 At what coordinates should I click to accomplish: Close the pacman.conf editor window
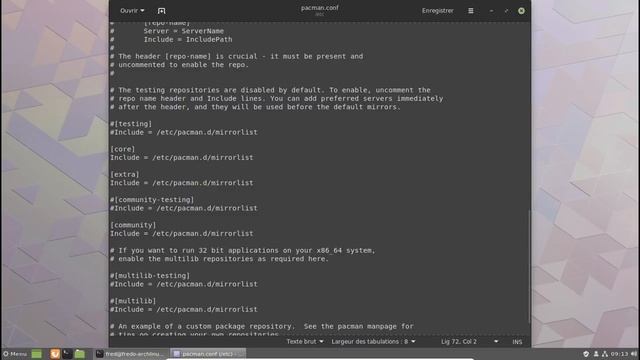click(521, 11)
